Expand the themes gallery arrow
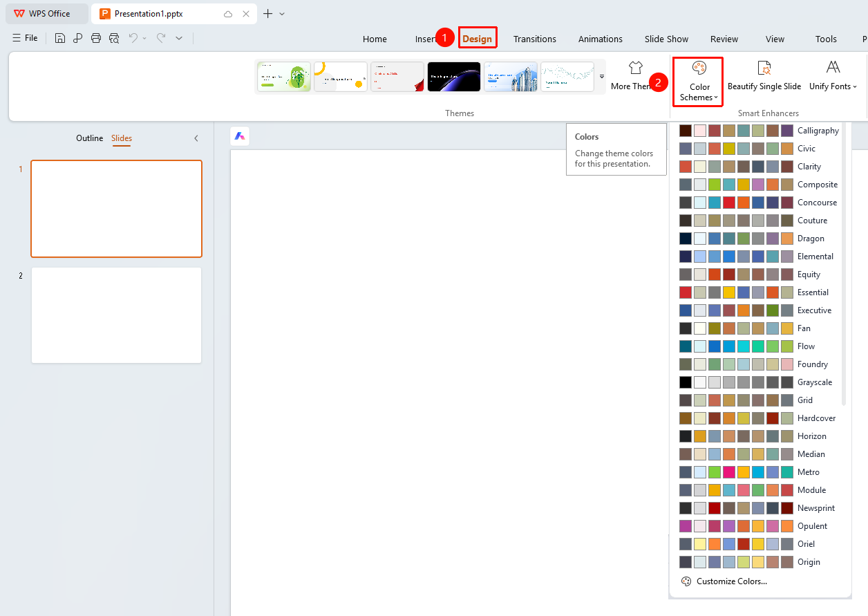 point(601,76)
